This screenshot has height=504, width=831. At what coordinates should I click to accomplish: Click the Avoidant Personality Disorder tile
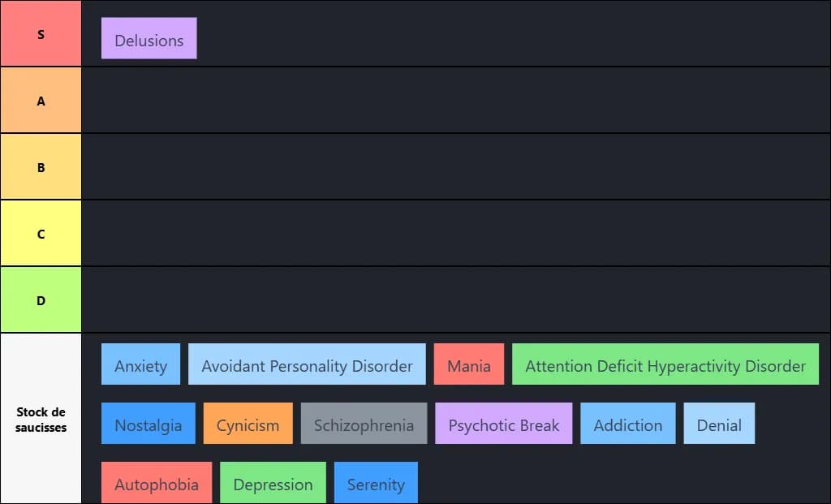307,364
